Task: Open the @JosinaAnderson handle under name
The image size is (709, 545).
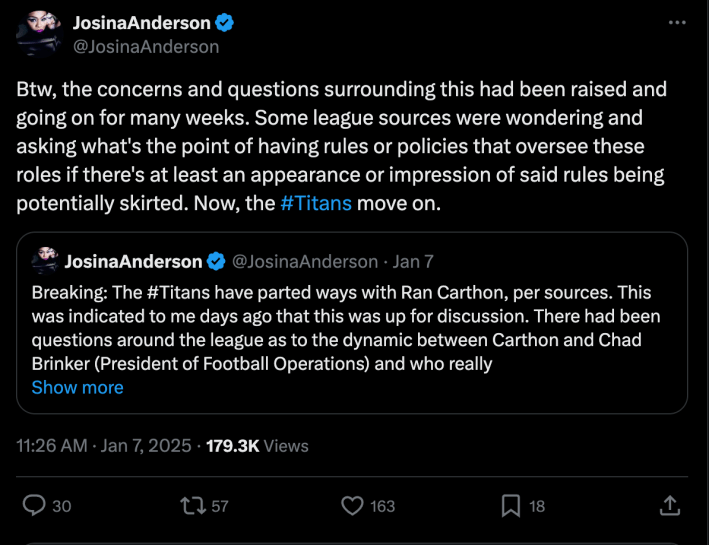Action: [146, 46]
